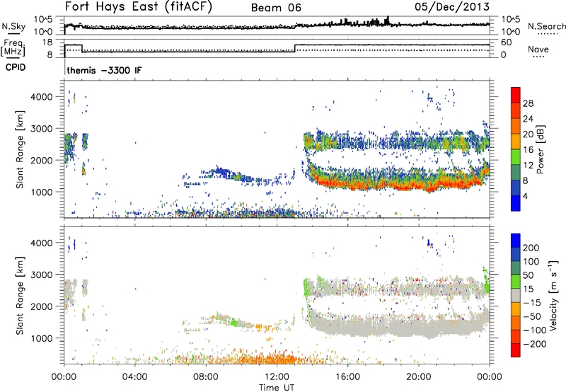This screenshot has width=566, height=392.
Task: Click the orange near-range velocity echoes at 12:00
Action: [x=277, y=359]
